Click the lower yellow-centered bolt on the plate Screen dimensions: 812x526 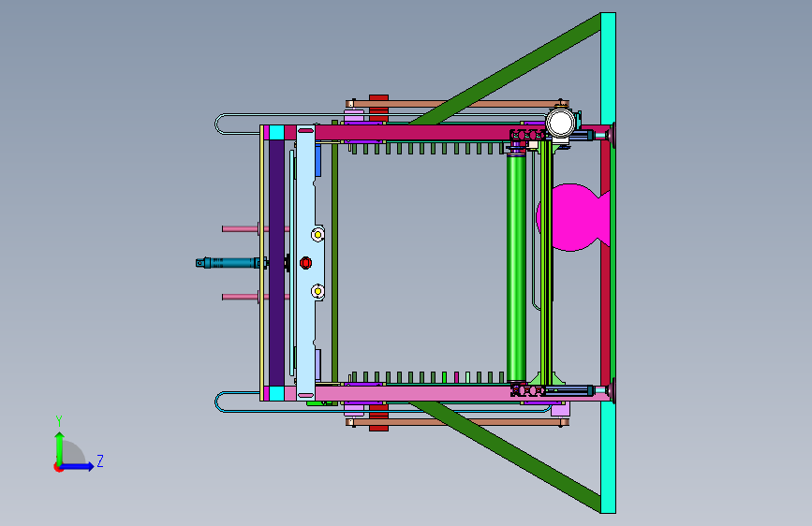click(317, 291)
